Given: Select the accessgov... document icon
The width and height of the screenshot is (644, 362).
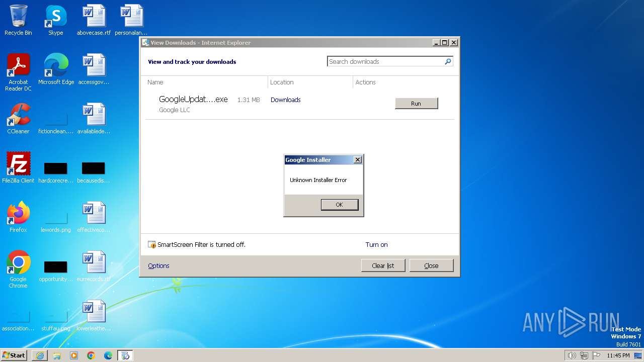Looking at the screenshot, I should [94, 69].
